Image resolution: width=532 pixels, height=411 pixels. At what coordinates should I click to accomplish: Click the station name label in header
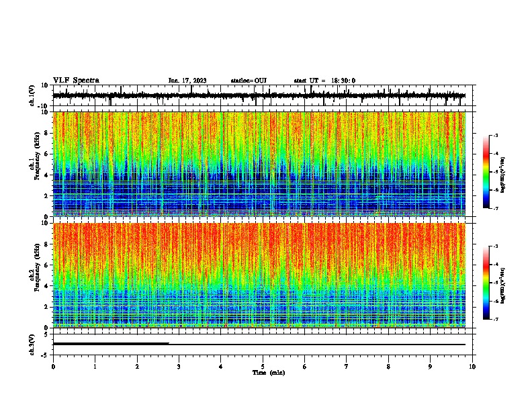(249, 81)
